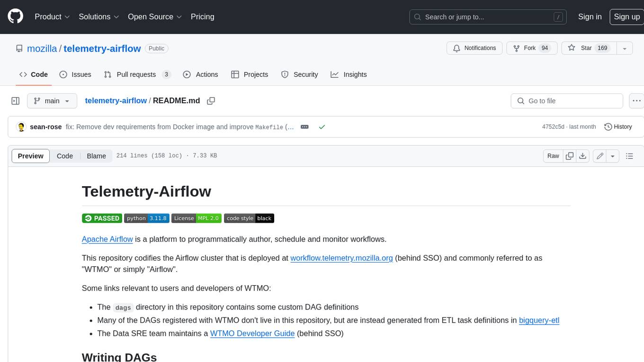Open the Apache Airflow link
The width and height of the screenshot is (644, 362).
107,239
